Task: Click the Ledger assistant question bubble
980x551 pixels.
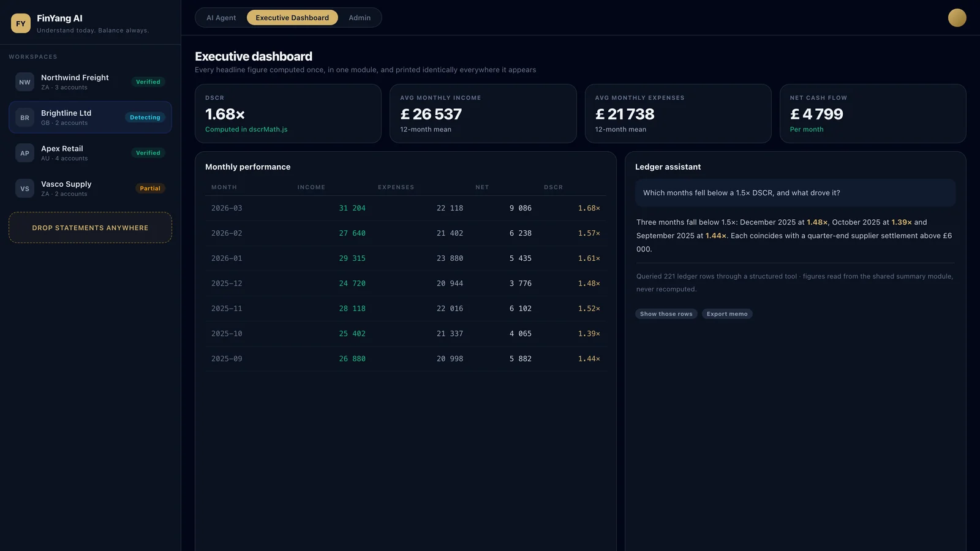Action: coord(795,193)
